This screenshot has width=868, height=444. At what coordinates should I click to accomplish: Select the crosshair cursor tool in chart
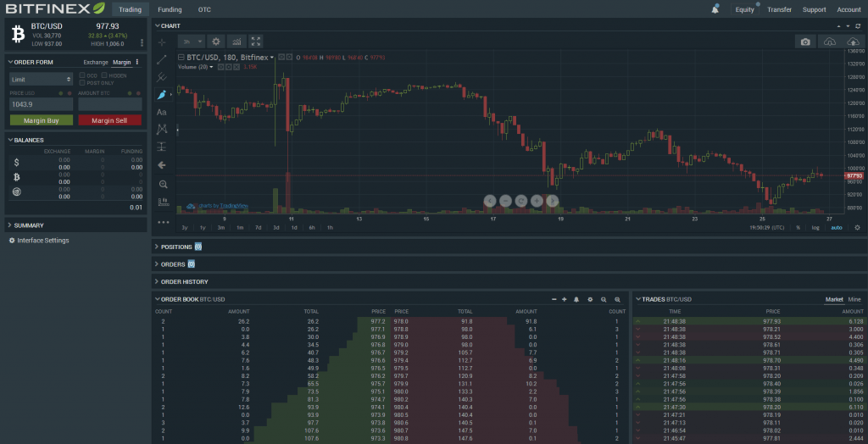[x=162, y=42]
